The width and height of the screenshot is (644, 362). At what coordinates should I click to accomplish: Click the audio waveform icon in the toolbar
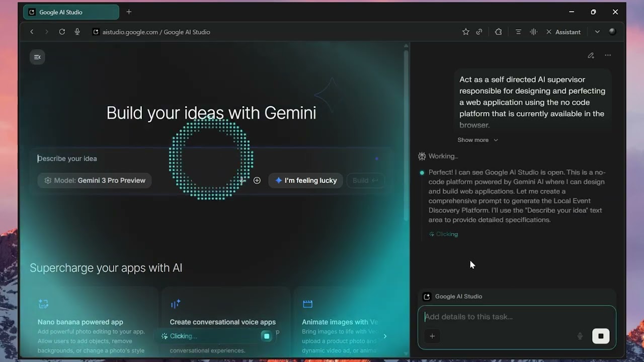(533, 32)
